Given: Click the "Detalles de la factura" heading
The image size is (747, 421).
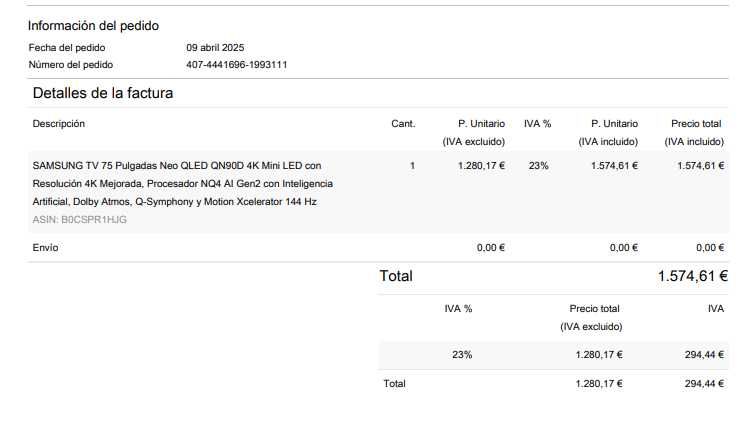Looking at the screenshot, I should tap(103, 93).
